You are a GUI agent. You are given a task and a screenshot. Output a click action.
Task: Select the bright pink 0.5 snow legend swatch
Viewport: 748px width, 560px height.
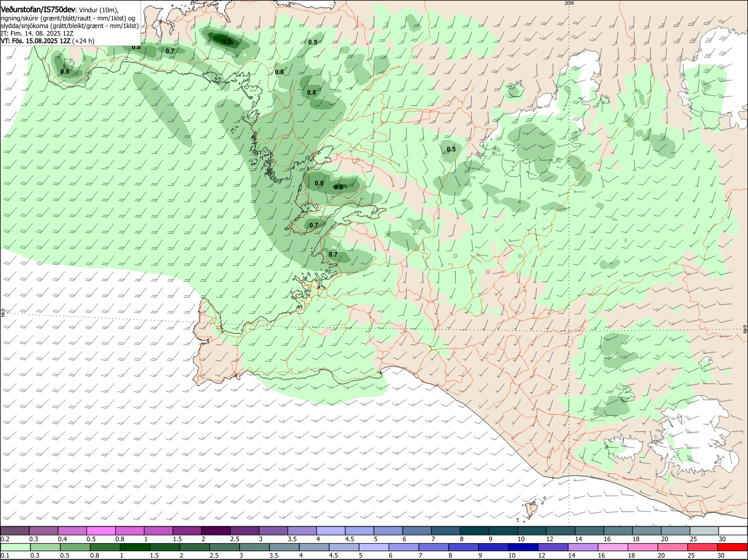click(x=101, y=530)
